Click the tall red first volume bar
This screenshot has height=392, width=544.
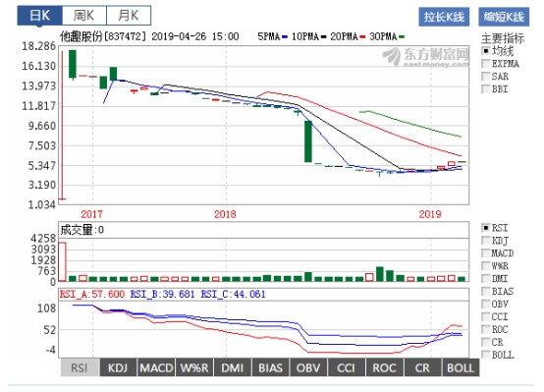tap(62, 261)
